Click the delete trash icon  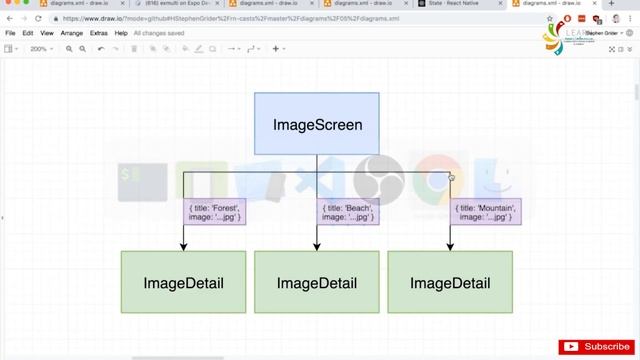[x=134, y=49]
